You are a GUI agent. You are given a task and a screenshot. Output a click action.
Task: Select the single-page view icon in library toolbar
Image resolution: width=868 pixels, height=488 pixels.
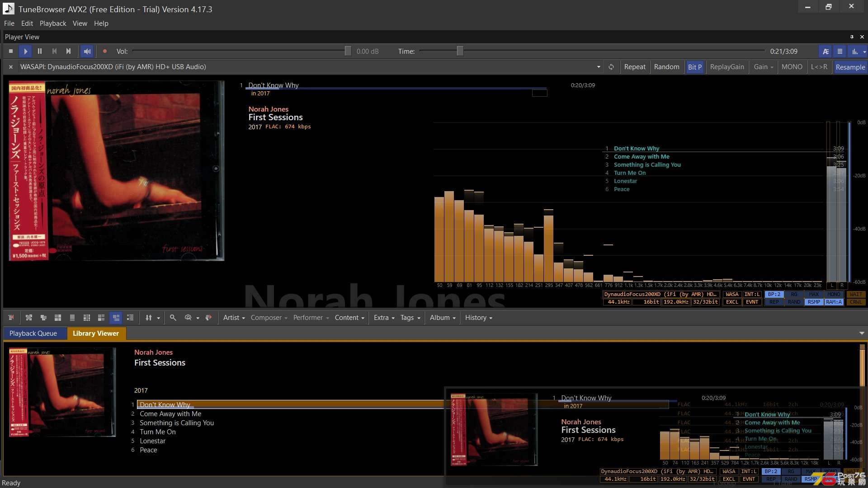72,318
